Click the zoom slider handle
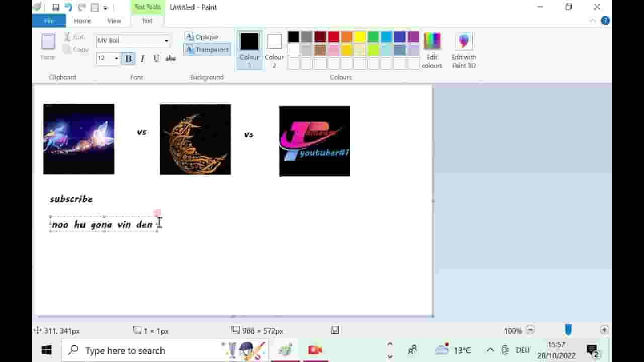This screenshot has height=362, width=644. (x=568, y=330)
